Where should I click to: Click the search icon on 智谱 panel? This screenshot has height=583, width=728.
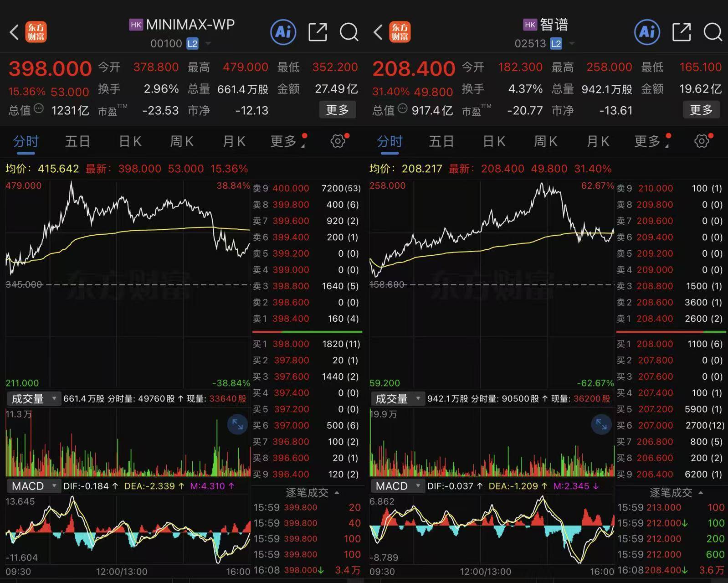[713, 32]
